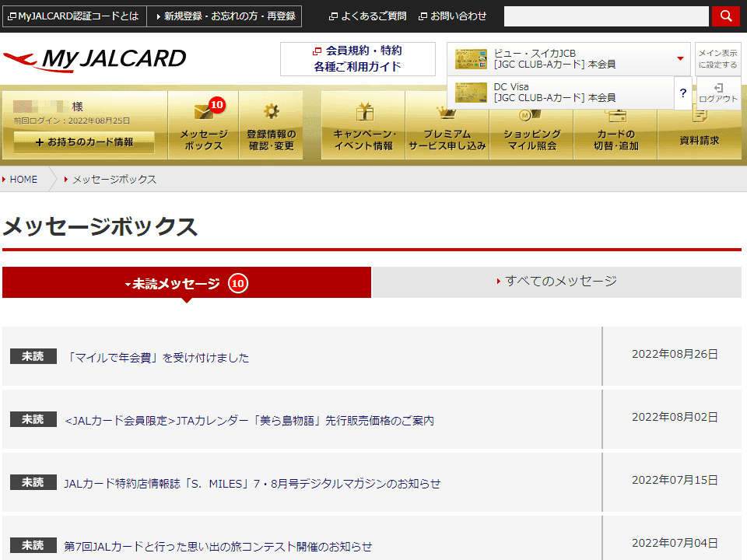Screen dimensions: 747x560
Task: Open the Message Box envelope icon
Action: (x=203, y=113)
